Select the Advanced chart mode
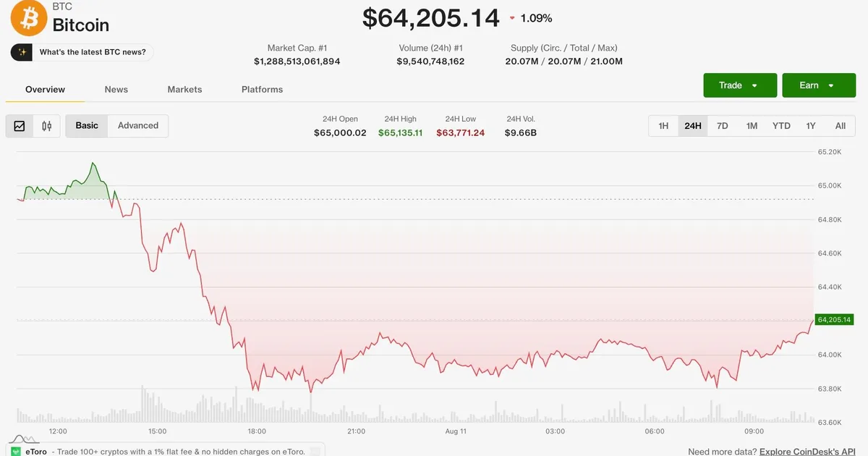Screen dimensions: 868x456 [138, 126]
